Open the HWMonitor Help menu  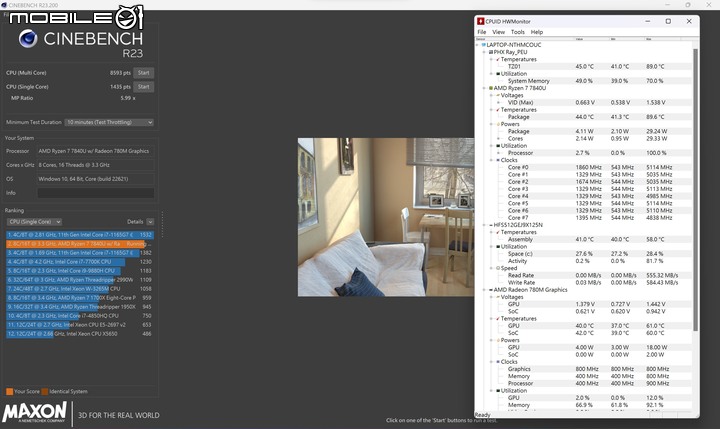pos(537,32)
